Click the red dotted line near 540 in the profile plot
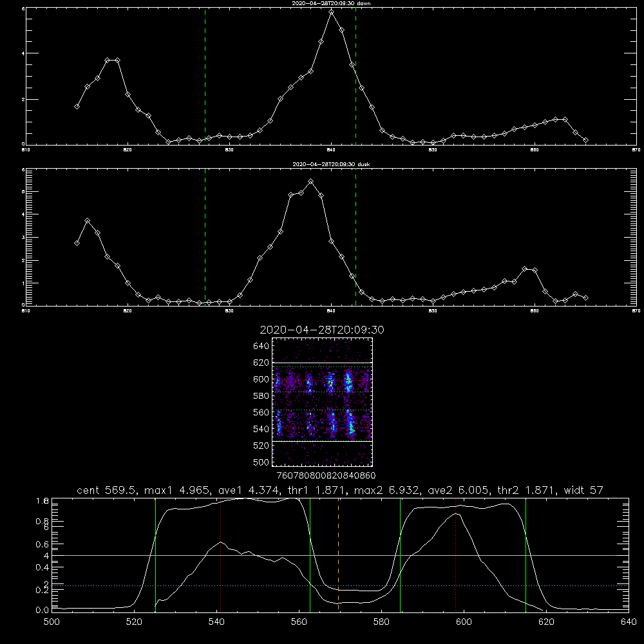 click(220, 555)
